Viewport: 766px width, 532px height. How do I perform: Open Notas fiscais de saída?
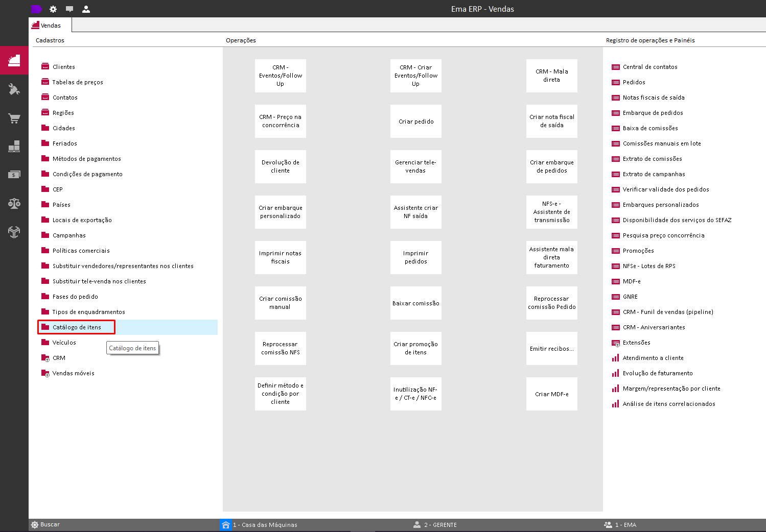[x=654, y=98]
